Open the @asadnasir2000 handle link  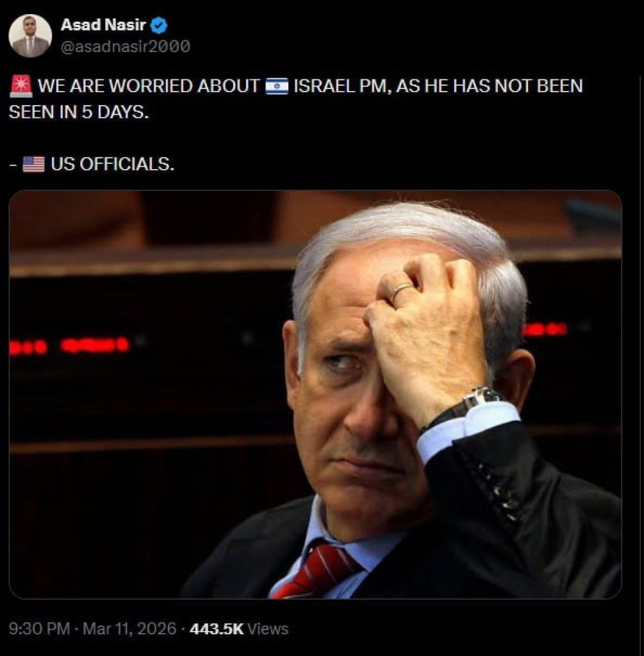pyautogui.click(x=126, y=46)
